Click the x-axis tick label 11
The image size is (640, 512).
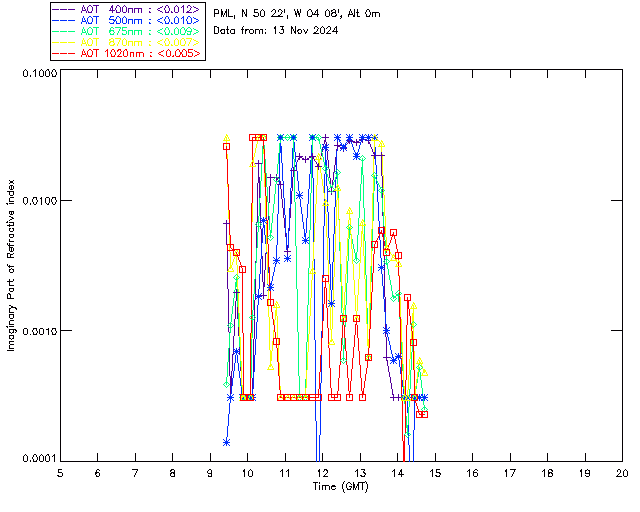285,473
